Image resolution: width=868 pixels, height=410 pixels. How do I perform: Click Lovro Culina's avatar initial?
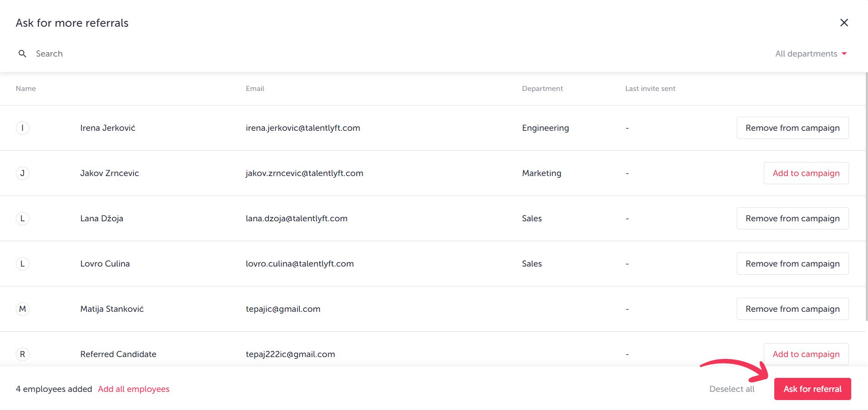(x=23, y=263)
